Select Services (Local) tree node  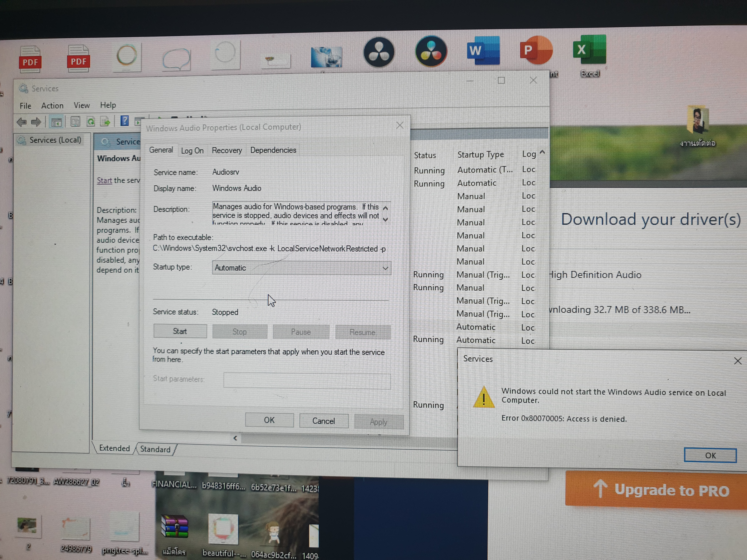click(x=55, y=140)
